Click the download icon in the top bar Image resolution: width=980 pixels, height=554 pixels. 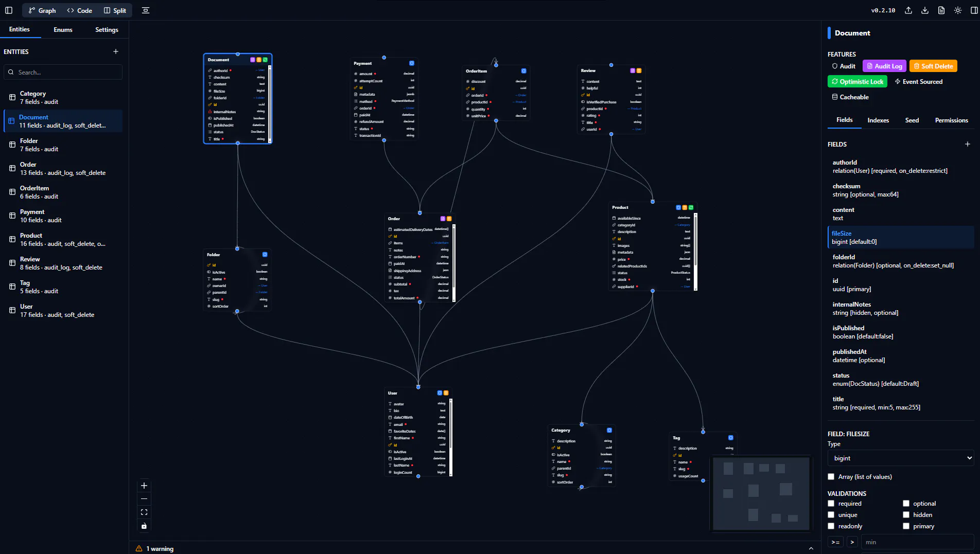(x=925, y=10)
